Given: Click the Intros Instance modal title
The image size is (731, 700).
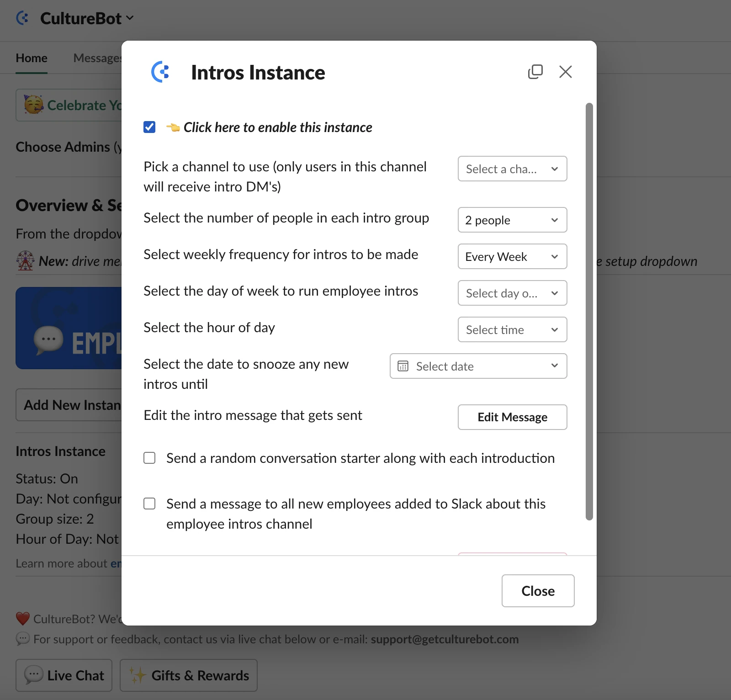Looking at the screenshot, I should pos(258,72).
